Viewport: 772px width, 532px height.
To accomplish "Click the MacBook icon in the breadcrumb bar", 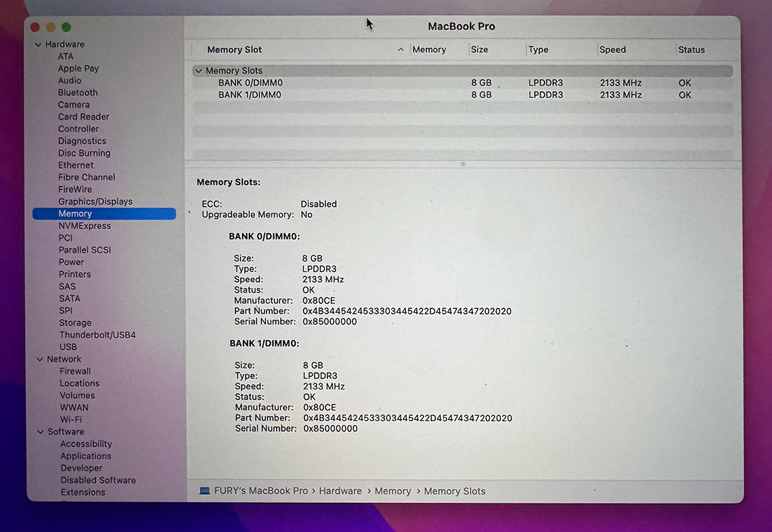I will coord(204,491).
